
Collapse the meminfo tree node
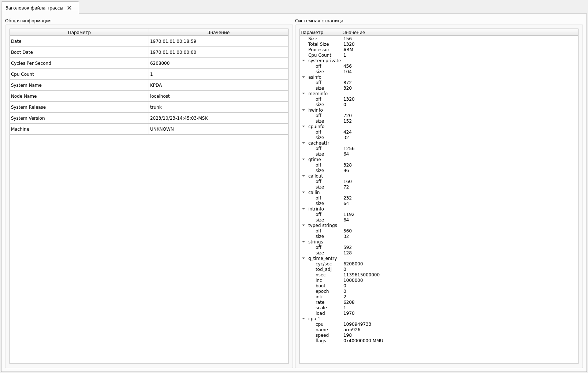[304, 94]
